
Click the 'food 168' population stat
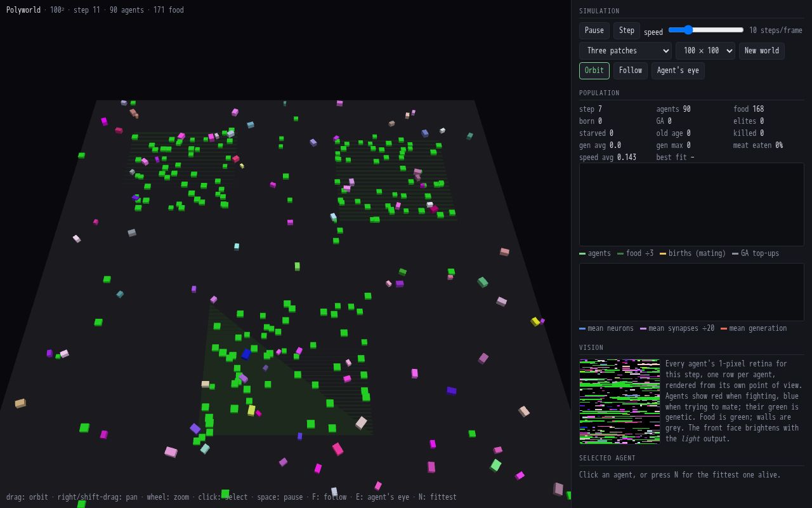point(749,109)
